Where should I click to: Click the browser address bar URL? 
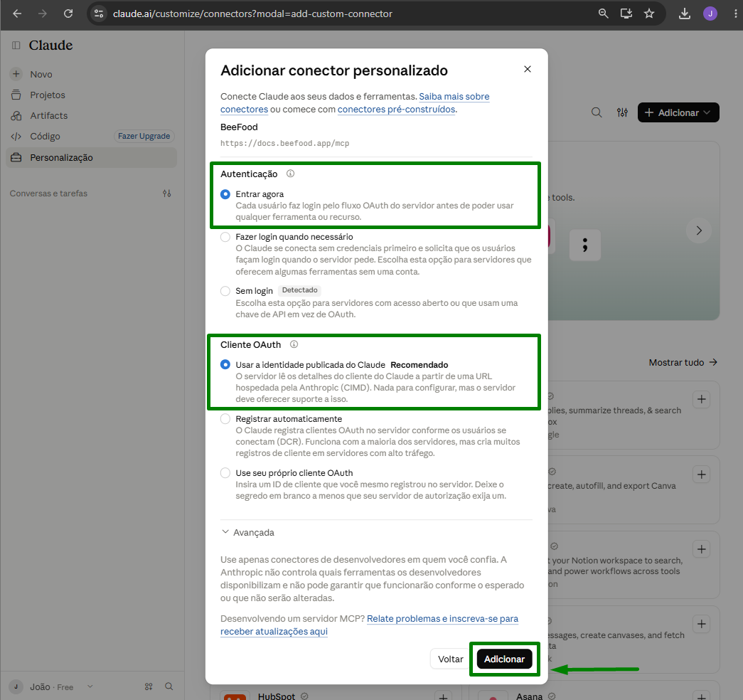click(252, 14)
